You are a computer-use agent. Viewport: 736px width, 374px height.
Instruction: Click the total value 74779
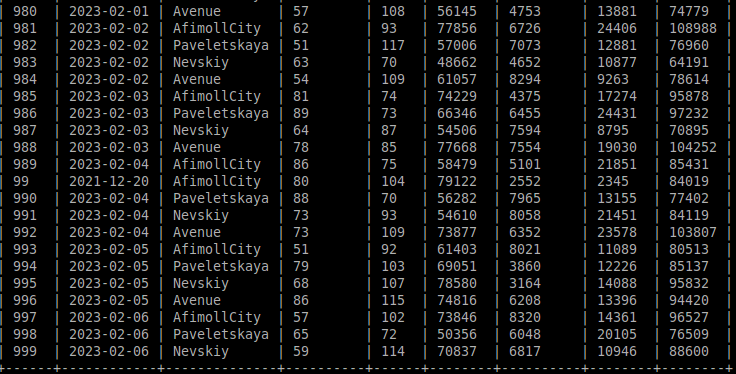point(689,11)
